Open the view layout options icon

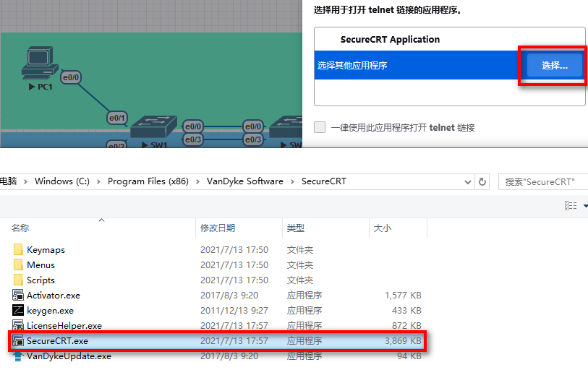tap(571, 205)
